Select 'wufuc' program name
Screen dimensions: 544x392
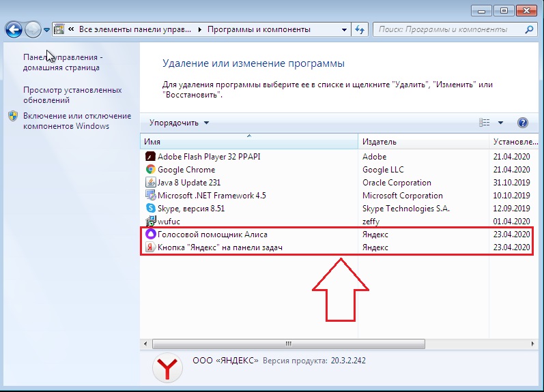[169, 222]
